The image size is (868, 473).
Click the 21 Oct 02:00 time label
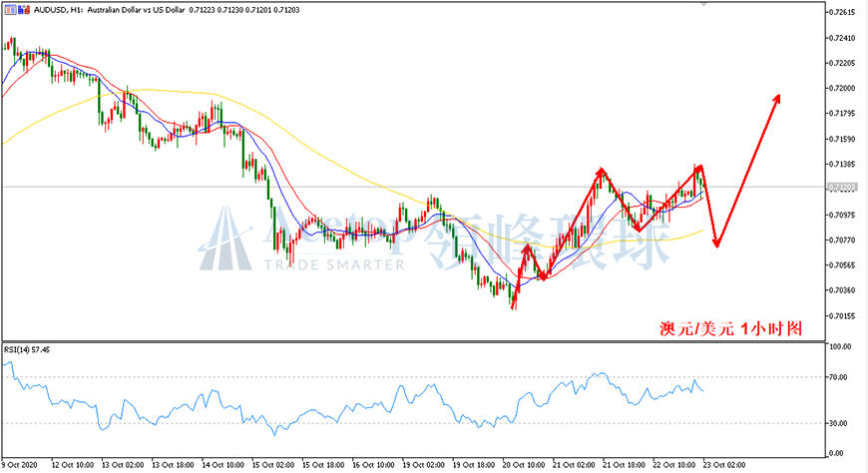pos(575,465)
